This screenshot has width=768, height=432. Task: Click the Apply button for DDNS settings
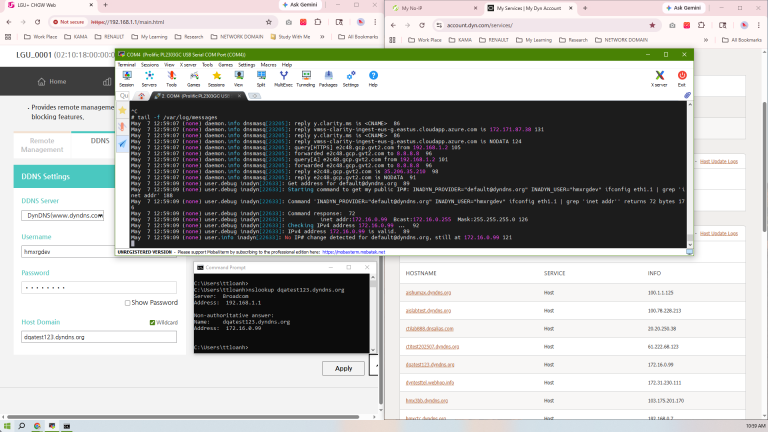(343, 368)
